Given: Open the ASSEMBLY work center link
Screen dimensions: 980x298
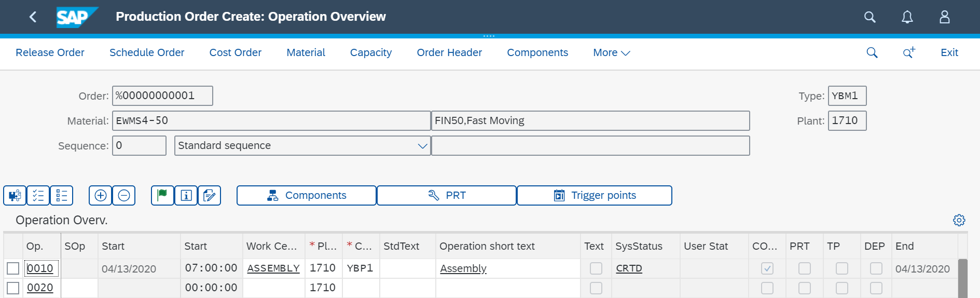Looking at the screenshot, I should tap(273, 268).
